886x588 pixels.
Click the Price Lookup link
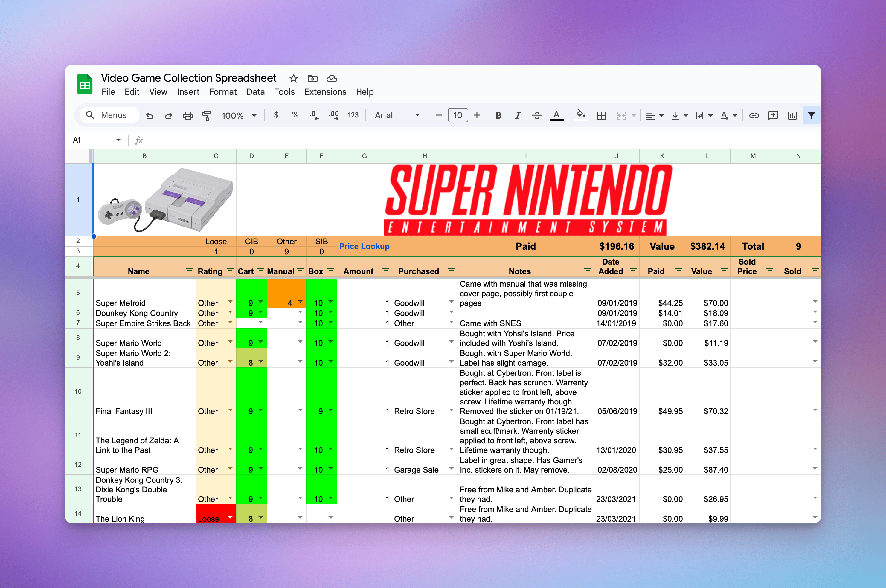[x=364, y=246]
